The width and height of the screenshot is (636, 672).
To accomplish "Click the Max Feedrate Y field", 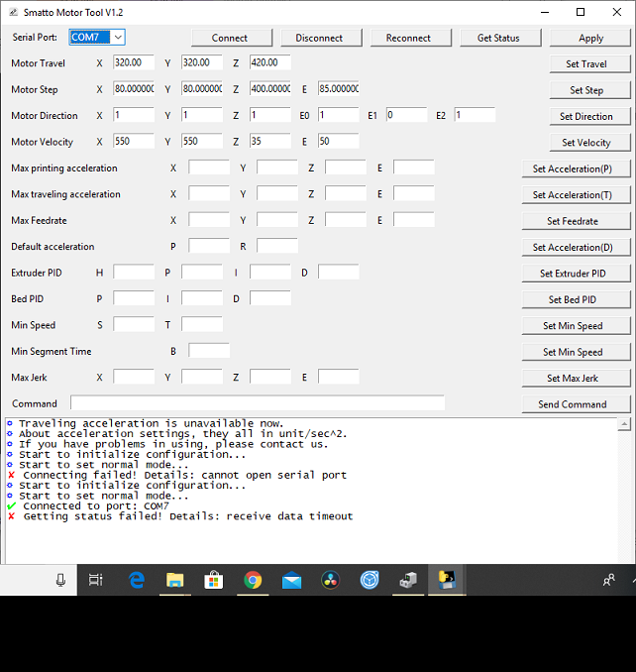I will point(277,219).
